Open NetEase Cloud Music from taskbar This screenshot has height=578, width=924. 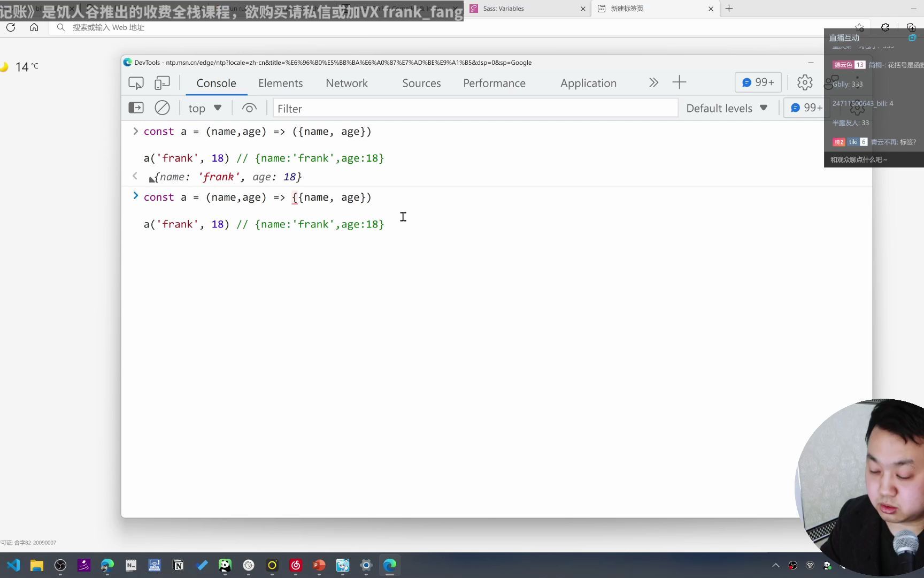[x=296, y=565]
